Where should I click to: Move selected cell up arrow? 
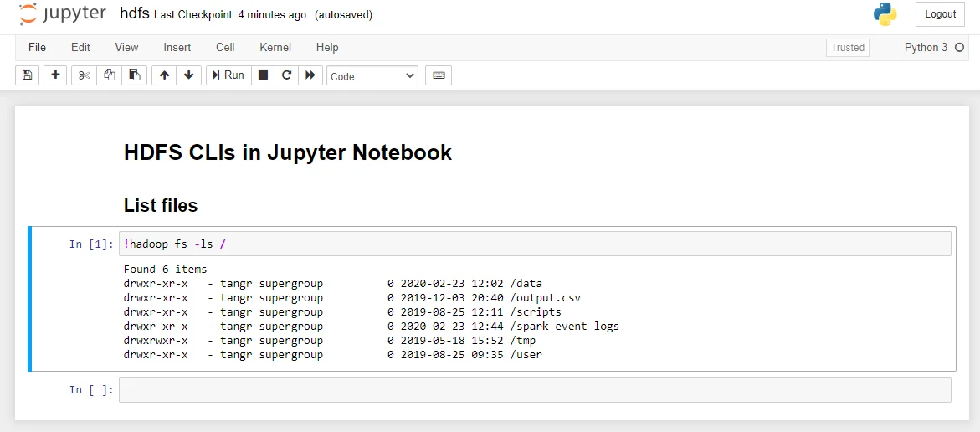coord(164,75)
